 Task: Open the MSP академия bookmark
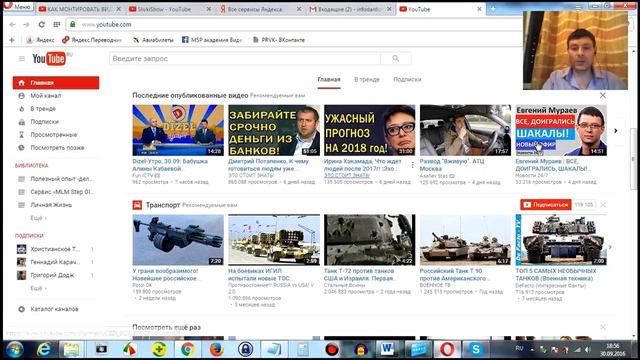(x=212, y=40)
